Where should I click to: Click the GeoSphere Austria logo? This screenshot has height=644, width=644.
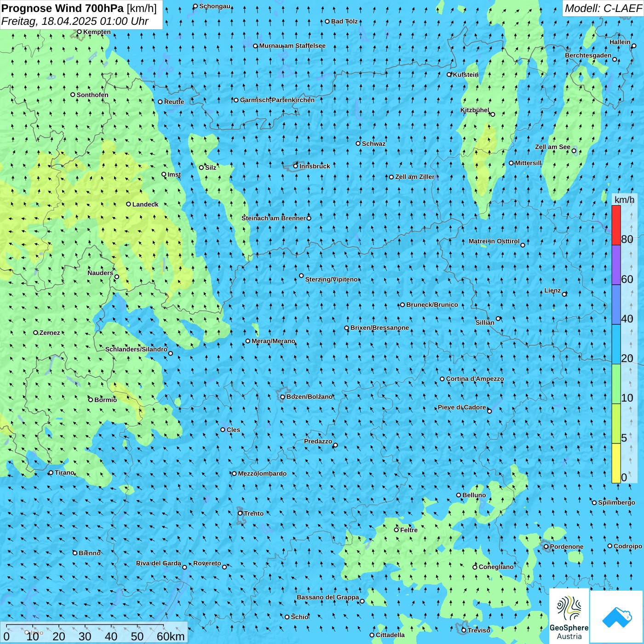click(569, 616)
